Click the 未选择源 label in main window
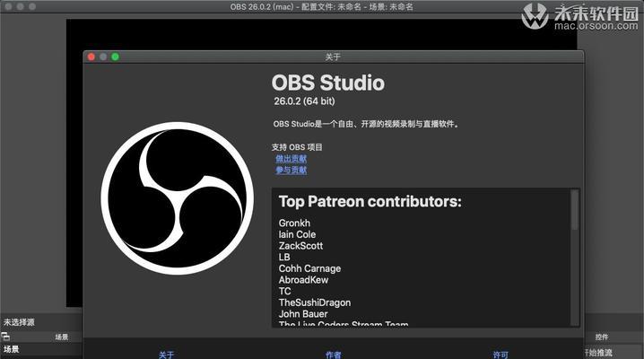This screenshot has width=644, height=359. click(x=20, y=322)
